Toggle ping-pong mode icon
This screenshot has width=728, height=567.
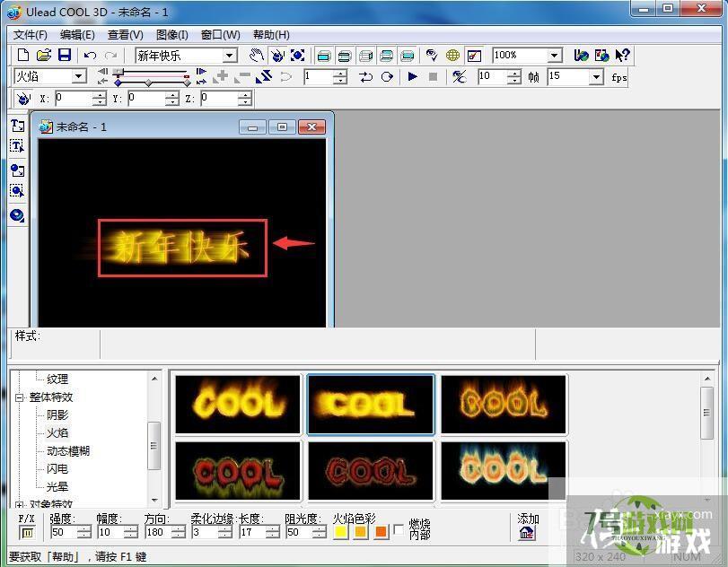point(366,76)
